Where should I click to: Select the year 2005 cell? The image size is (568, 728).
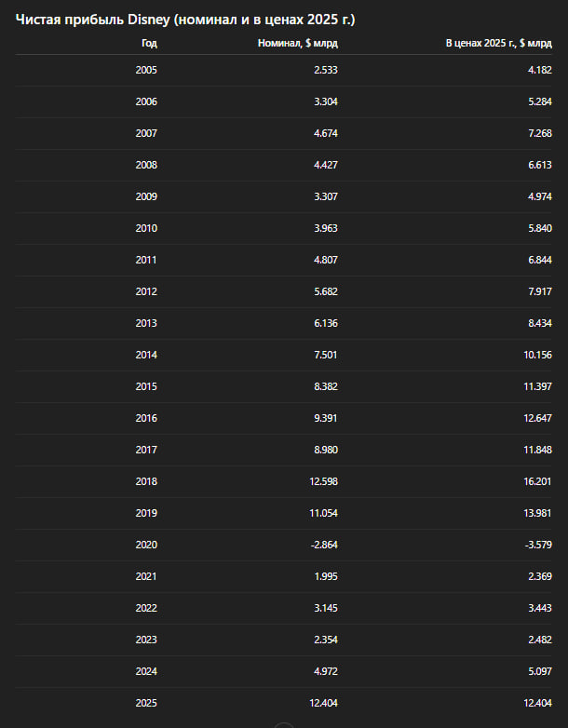coord(146,70)
